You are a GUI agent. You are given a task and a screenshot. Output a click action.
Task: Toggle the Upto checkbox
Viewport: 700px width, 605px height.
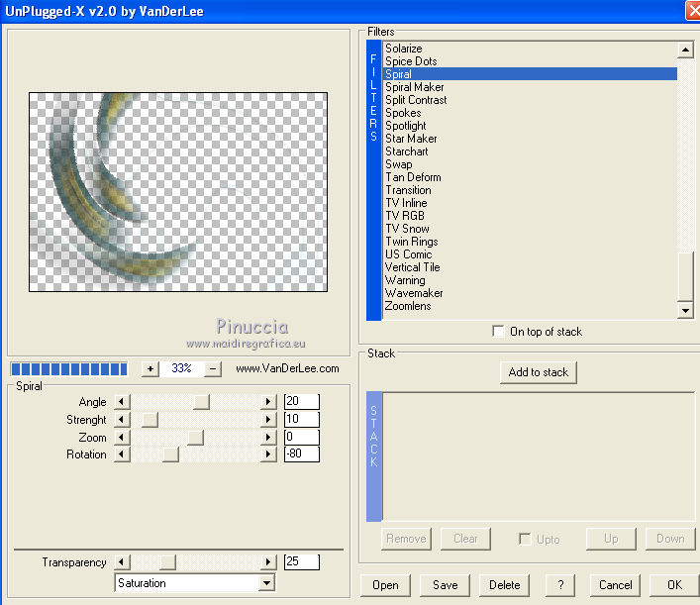pyautogui.click(x=526, y=539)
